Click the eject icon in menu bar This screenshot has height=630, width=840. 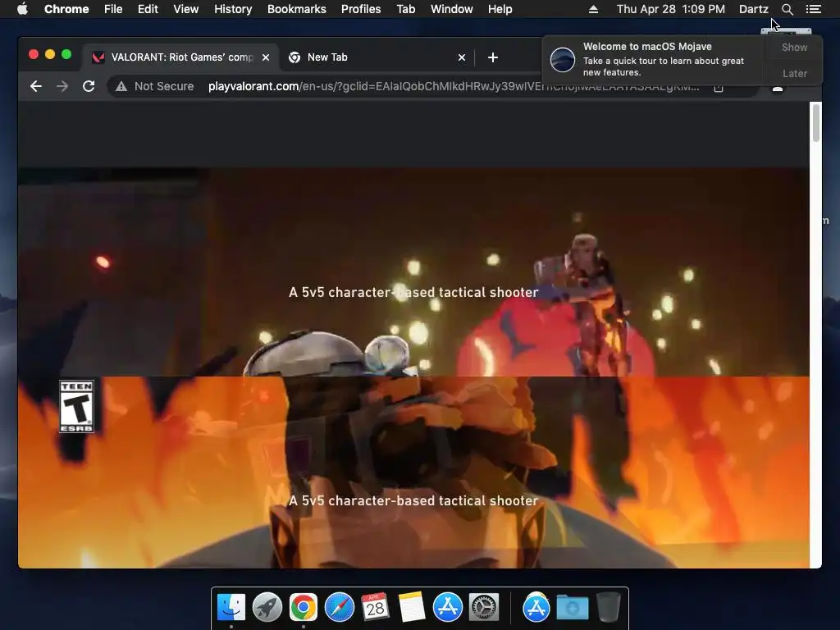click(593, 9)
